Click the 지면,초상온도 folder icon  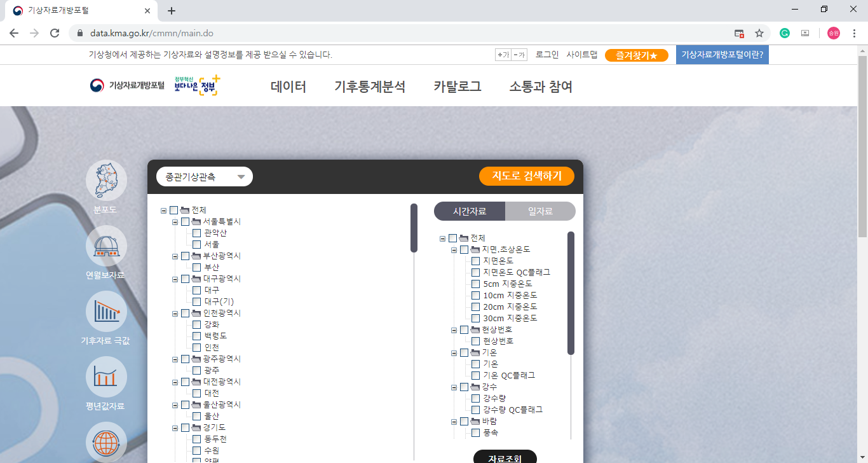[x=475, y=249]
